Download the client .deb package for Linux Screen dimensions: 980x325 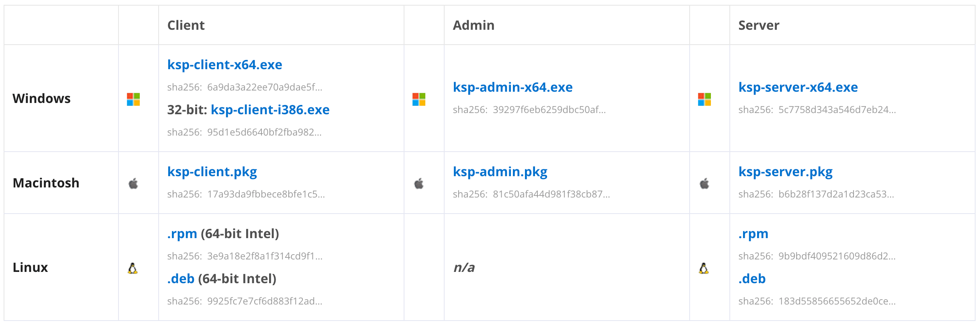tap(181, 279)
